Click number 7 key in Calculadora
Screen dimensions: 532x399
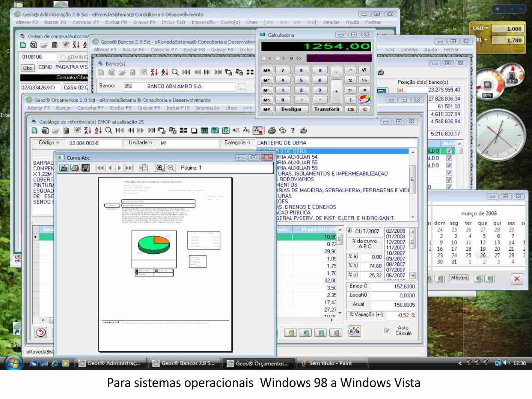pyautogui.click(x=283, y=70)
